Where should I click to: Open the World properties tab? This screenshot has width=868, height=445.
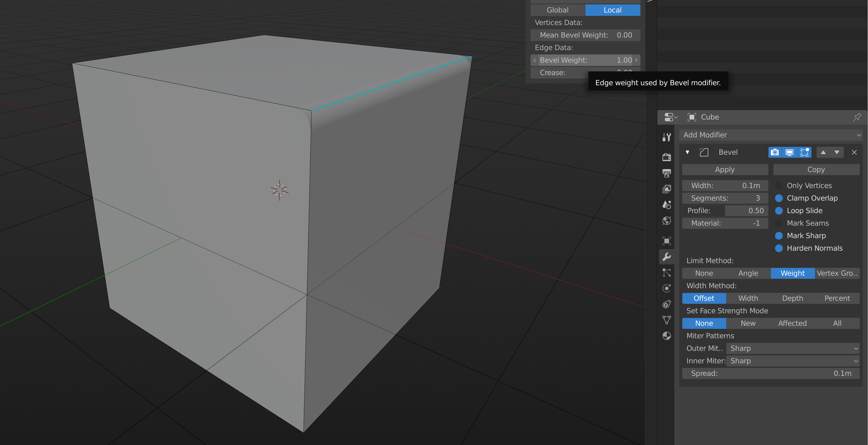[x=666, y=221]
